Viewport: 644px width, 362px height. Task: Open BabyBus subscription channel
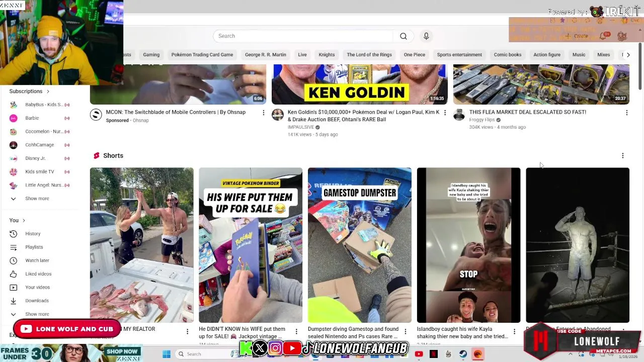40,105
